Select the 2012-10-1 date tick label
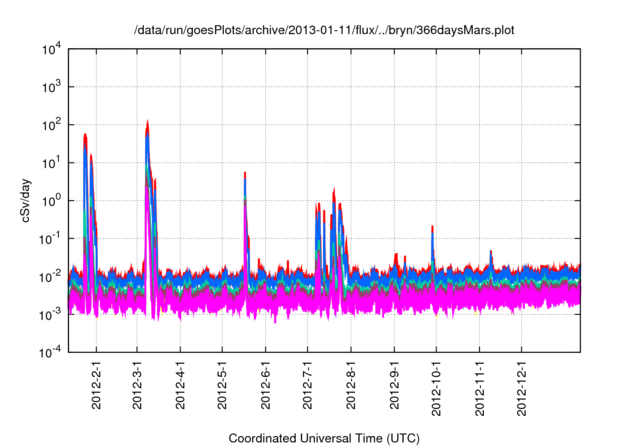Image resolution: width=640 pixels, height=448 pixels. click(x=436, y=385)
